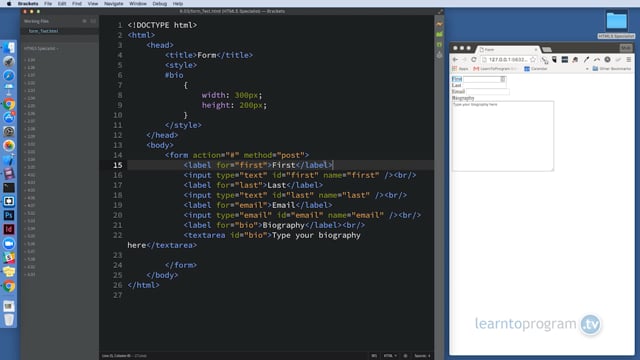Screen dimensions: 640x360
Task: Click the split view icon in Working Files
Action: click(93, 21)
